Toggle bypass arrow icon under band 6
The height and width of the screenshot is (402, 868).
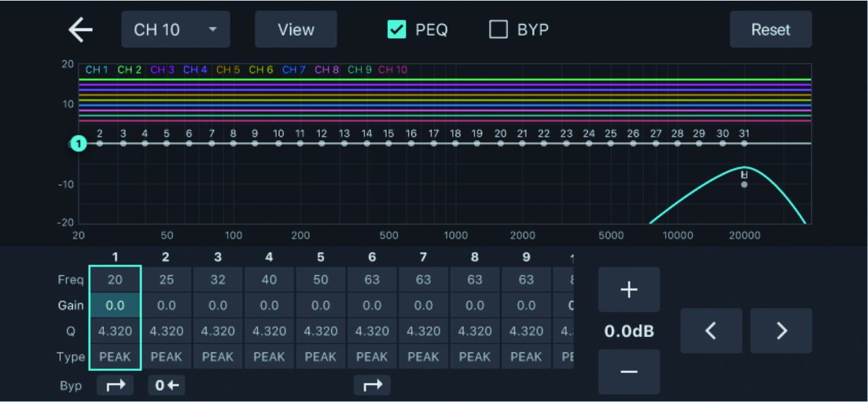372,386
